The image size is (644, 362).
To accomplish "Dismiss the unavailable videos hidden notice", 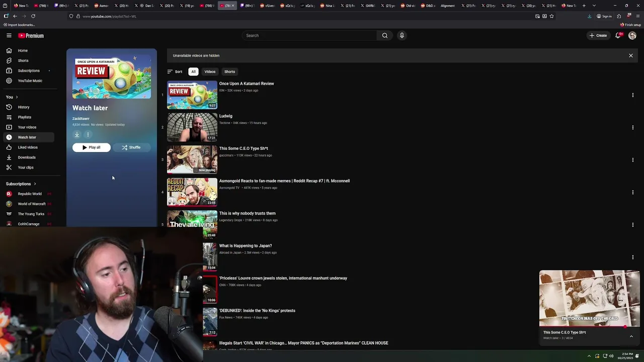I will 630,55.
